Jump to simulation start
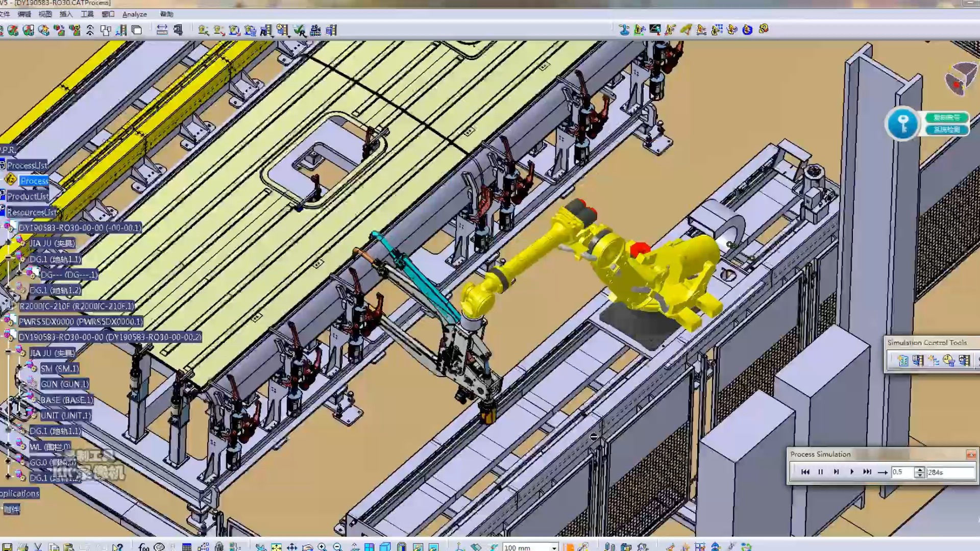This screenshot has width=980, height=551. click(x=805, y=472)
